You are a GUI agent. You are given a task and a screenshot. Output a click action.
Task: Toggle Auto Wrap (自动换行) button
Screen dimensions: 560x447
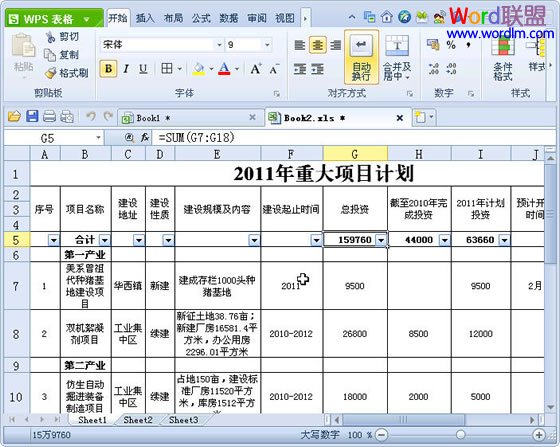coord(361,57)
